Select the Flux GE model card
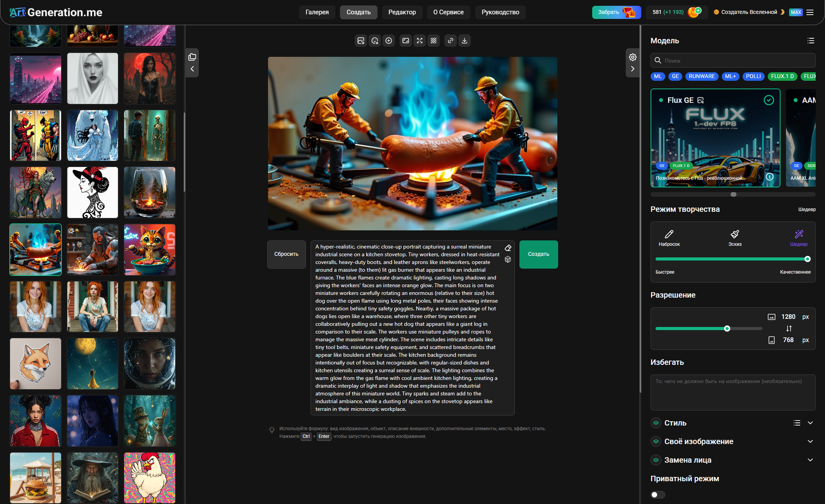The width and height of the screenshot is (825, 504). pyautogui.click(x=715, y=138)
